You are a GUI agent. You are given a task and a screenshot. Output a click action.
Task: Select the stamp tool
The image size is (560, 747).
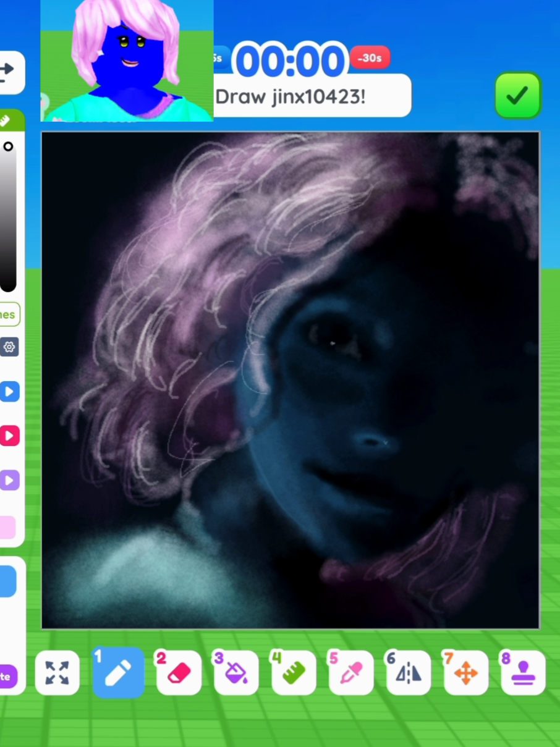click(524, 672)
